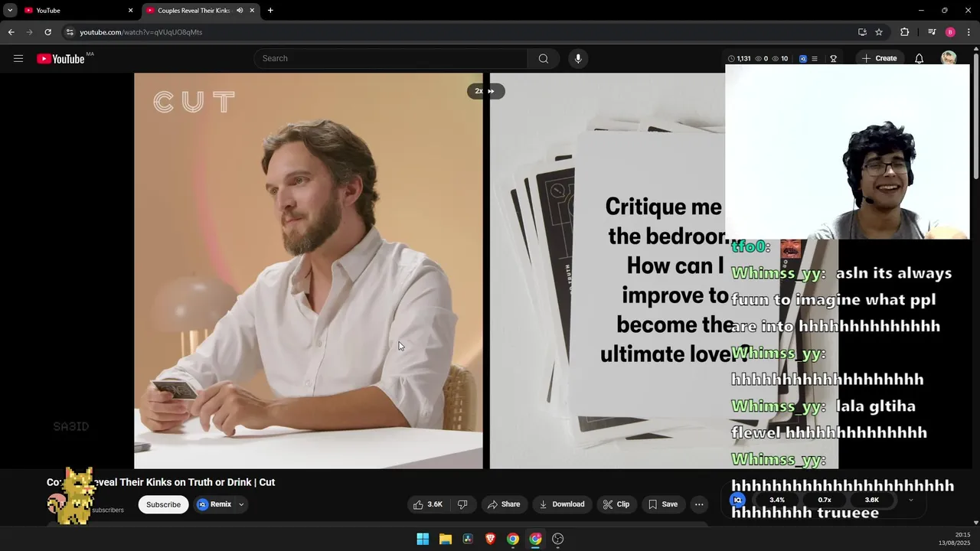Viewport: 980px width, 551px height.
Task: Share the video
Action: click(x=504, y=504)
